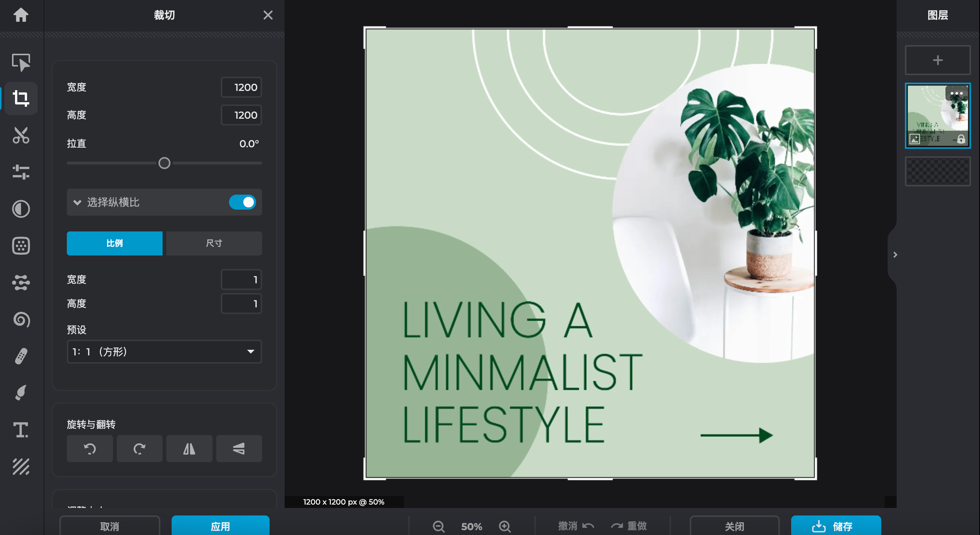
Task: Rotate the image right
Action: tap(140, 449)
